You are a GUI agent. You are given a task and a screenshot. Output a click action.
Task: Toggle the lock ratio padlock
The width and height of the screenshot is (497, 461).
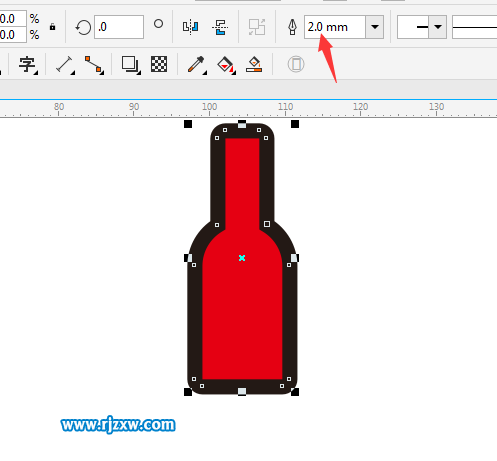pos(52,27)
